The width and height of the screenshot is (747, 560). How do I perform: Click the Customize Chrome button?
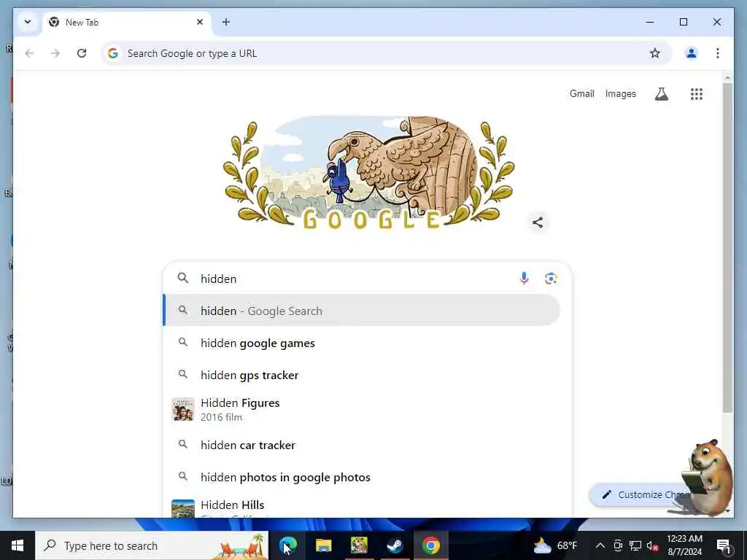640,495
